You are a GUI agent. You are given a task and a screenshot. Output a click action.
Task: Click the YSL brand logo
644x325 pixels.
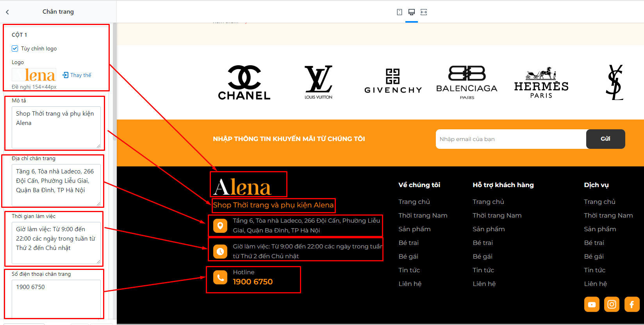click(615, 82)
